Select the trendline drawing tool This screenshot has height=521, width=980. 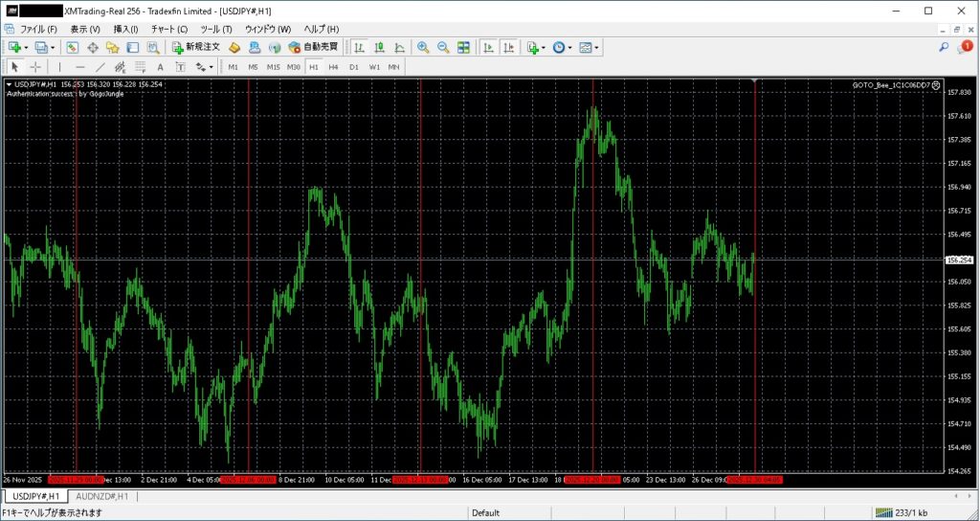tap(100, 67)
